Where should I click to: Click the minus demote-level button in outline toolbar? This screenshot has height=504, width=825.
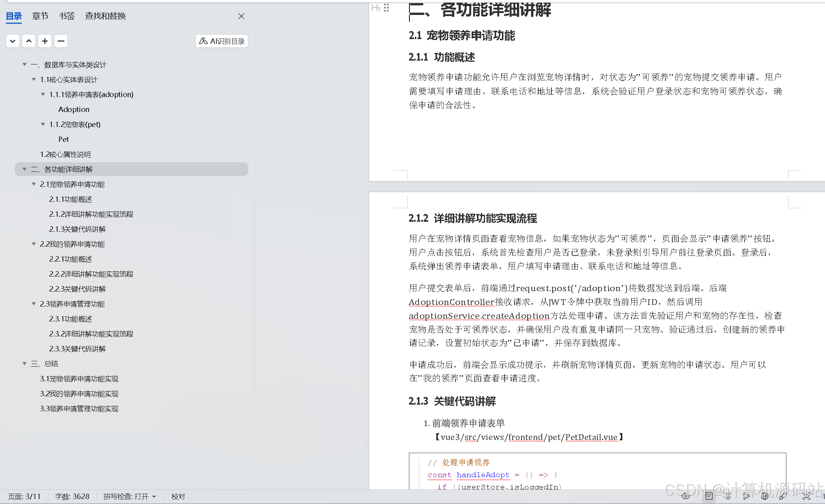[x=61, y=41]
